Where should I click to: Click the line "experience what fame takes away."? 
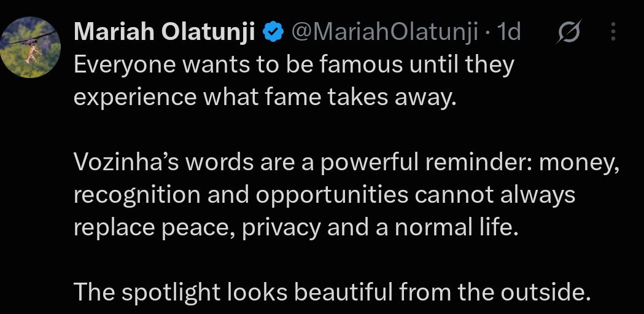click(x=265, y=98)
